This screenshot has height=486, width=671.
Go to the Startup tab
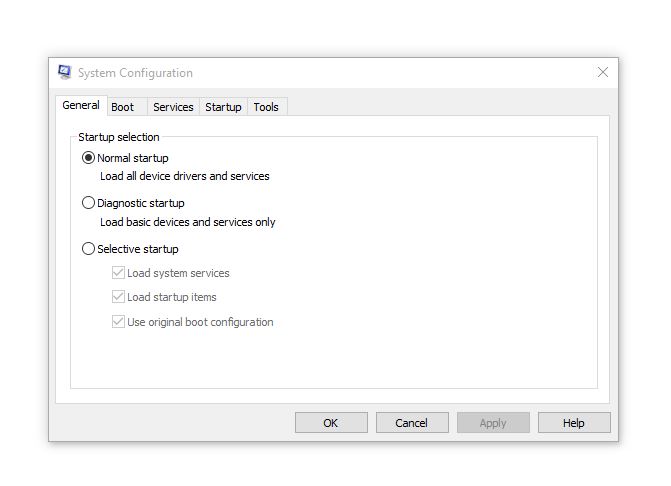coord(223,107)
